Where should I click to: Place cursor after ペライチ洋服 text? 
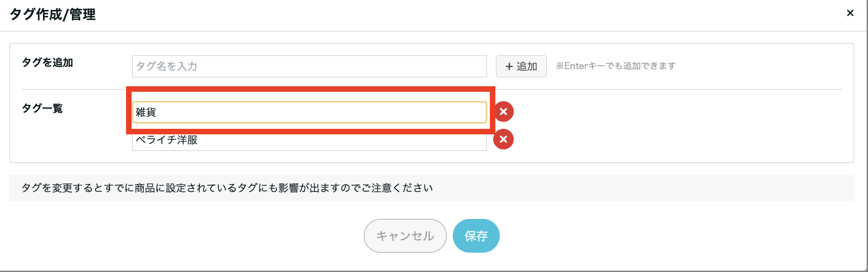click(198, 140)
